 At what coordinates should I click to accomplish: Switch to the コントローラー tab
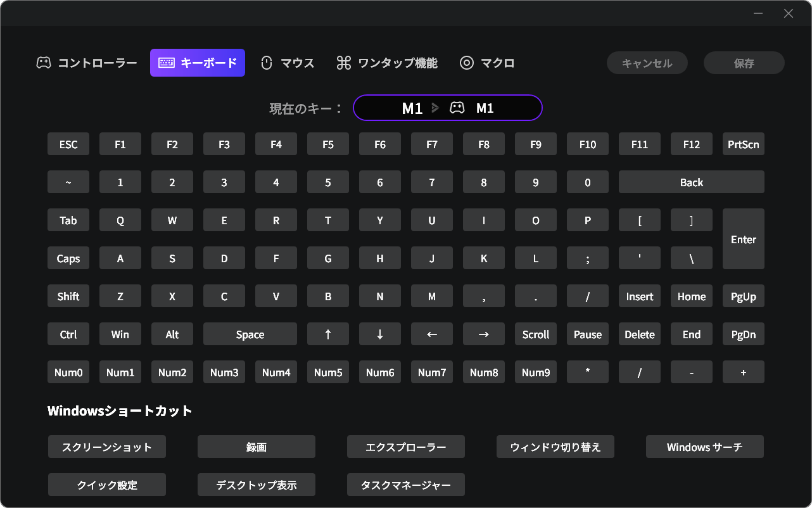click(87, 63)
